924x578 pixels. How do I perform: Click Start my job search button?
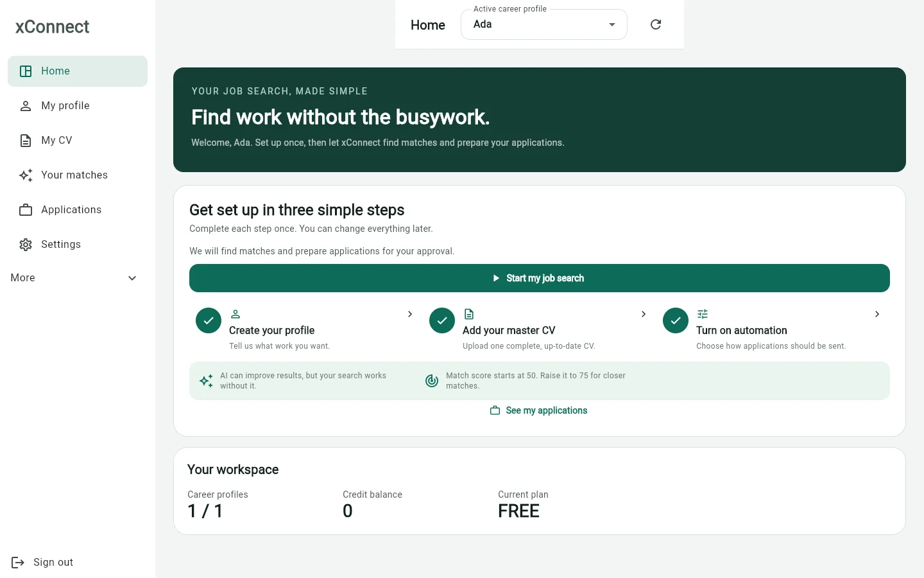pos(540,278)
